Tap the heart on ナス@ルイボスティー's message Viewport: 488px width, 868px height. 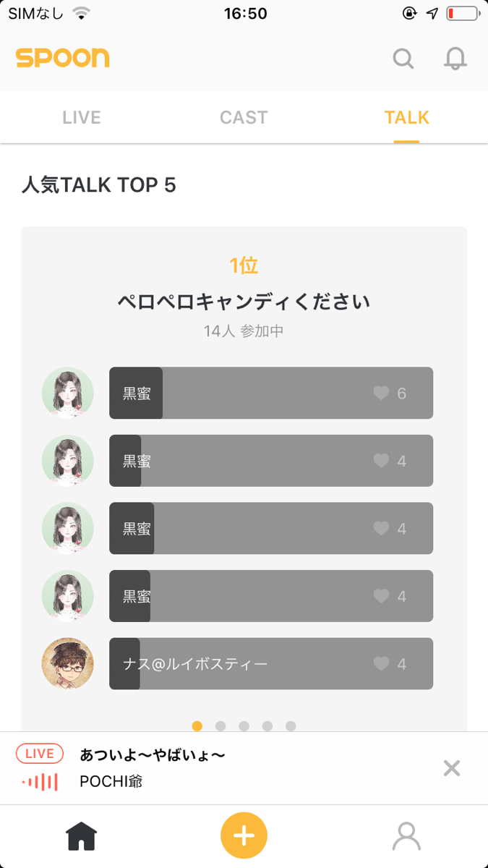(x=382, y=663)
